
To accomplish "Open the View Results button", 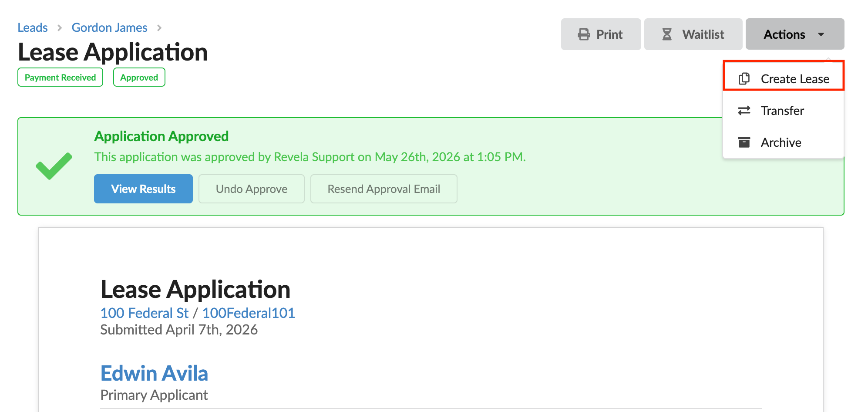I will pos(143,189).
